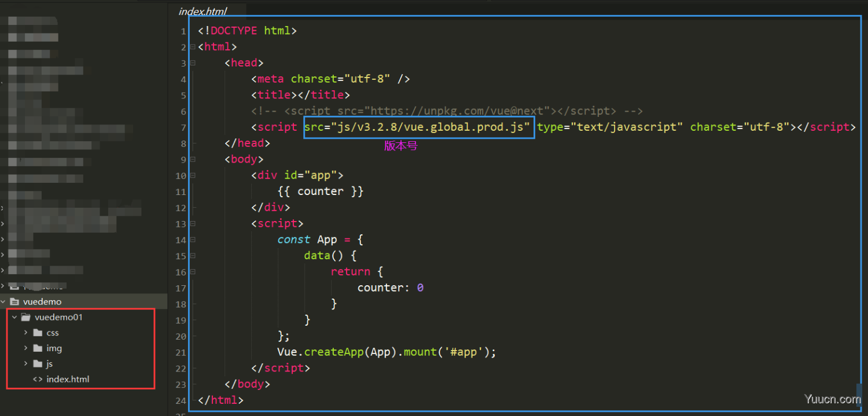Click the counter: 0 property
The height and width of the screenshot is (416, 868).
(x=391, y=288)
